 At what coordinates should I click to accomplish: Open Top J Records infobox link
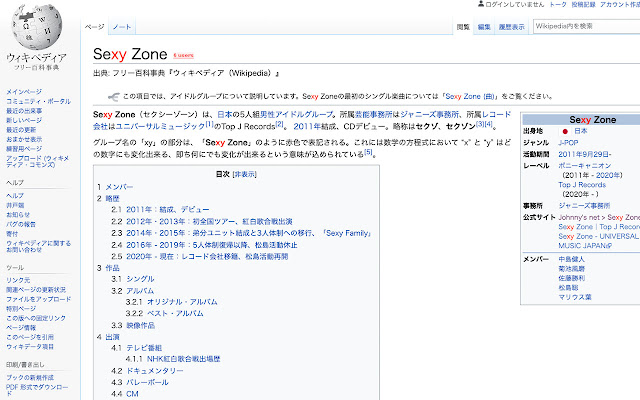(582, 185)
